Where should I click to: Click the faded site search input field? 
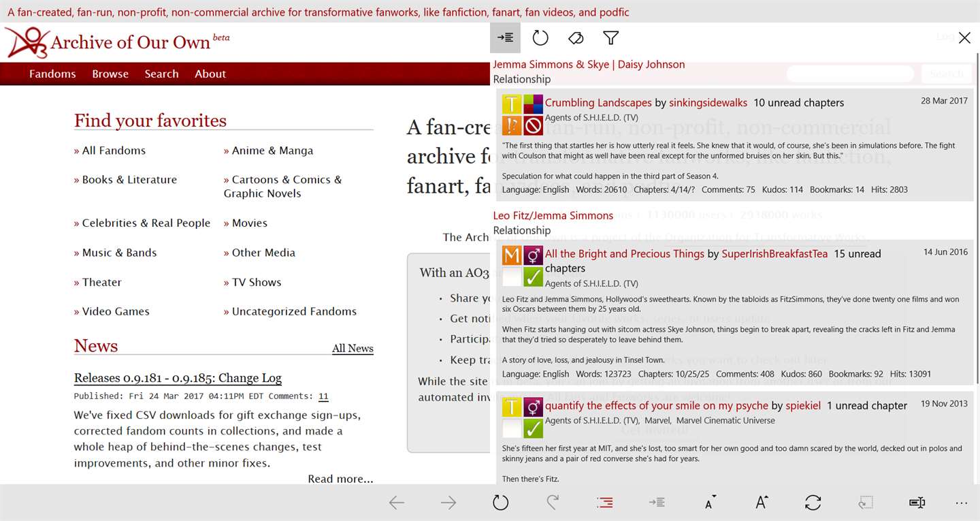[850, 74]
